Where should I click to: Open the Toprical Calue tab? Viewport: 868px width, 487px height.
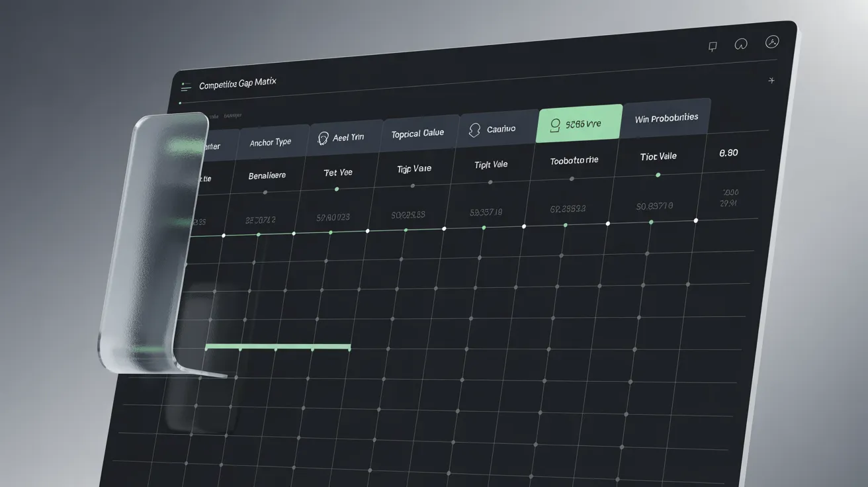coord(417,134)
